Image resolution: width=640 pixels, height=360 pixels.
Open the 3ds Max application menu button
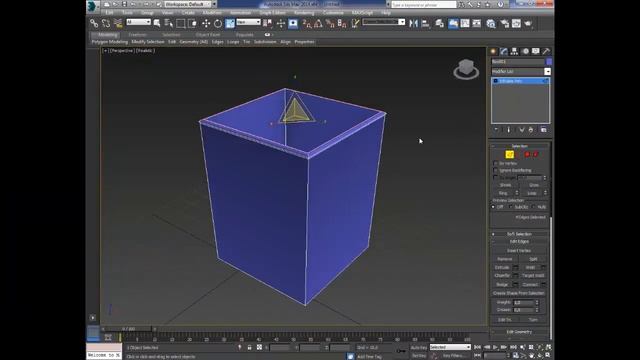click(x=91, y=6)
